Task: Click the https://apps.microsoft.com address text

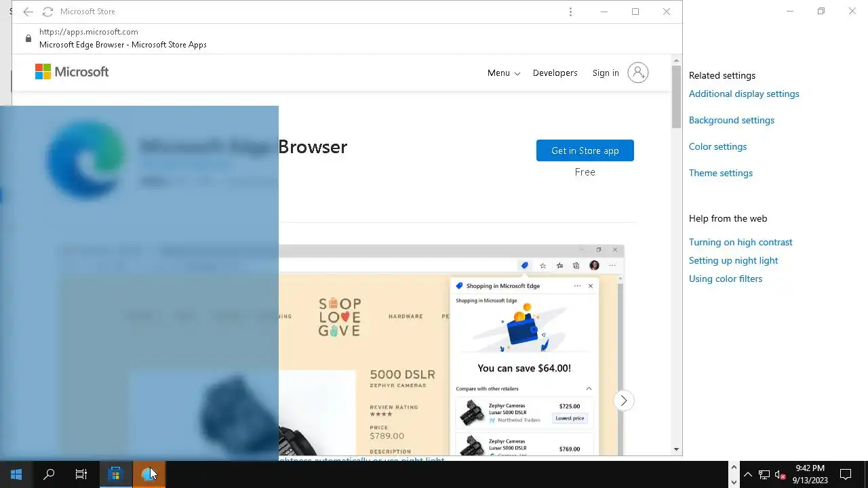Action: point(89,32)
